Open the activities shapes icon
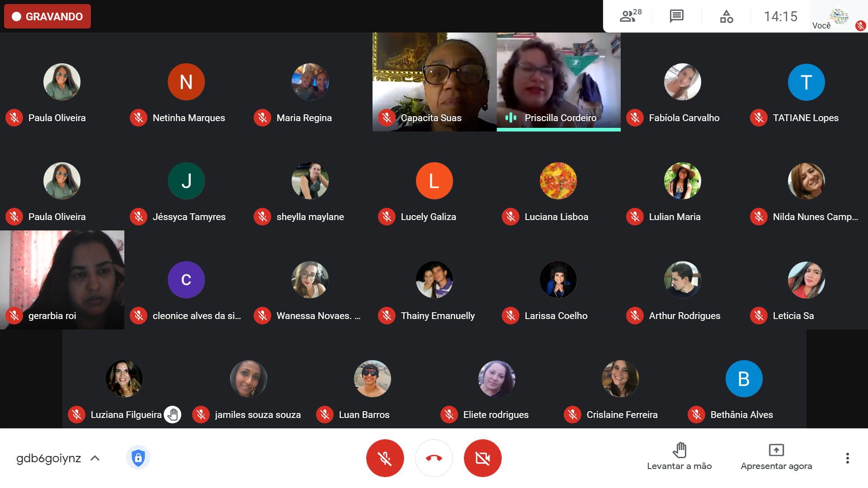 (726, 16)
